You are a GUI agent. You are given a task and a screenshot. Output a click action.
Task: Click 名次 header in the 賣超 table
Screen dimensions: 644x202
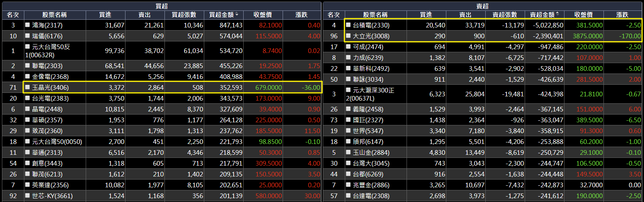(334, 15)
